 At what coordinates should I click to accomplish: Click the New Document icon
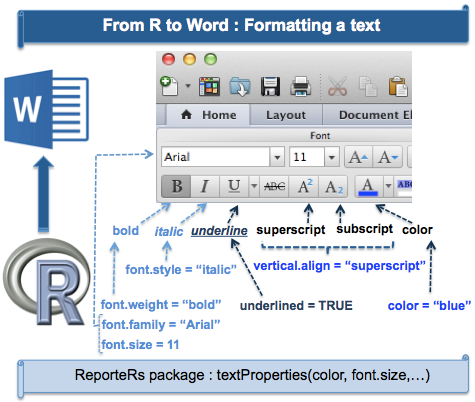(169, 86)
